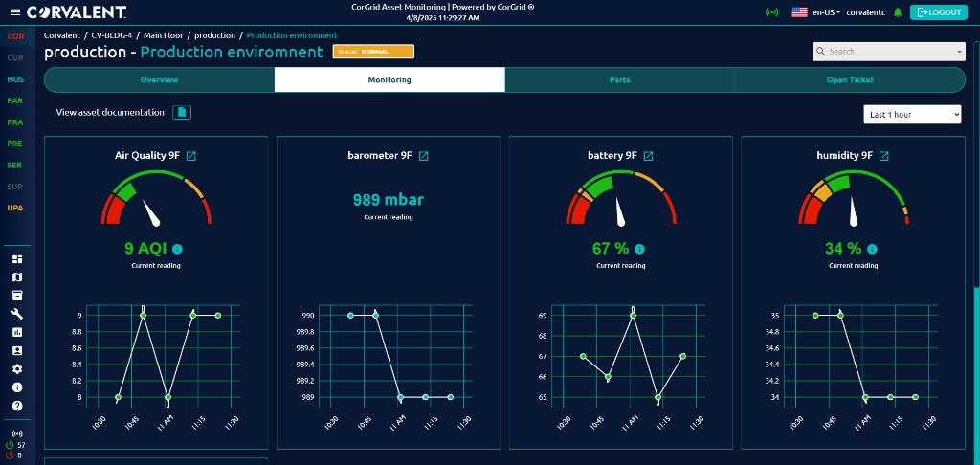Open the help question mark icon in sidebar
The image size is (980, 465).
coord(17,406)
